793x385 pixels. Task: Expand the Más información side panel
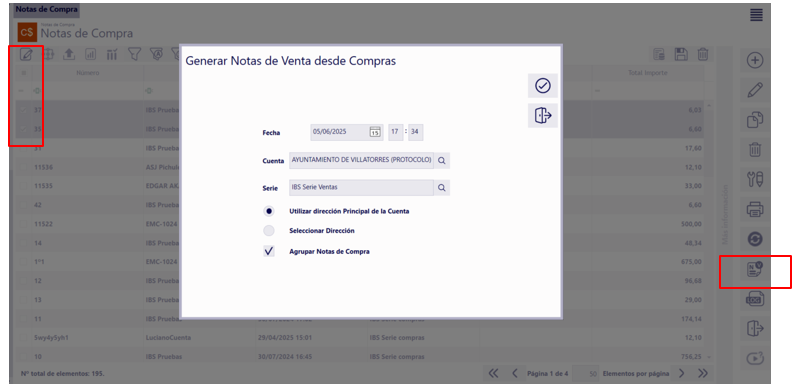coord(725,215)
